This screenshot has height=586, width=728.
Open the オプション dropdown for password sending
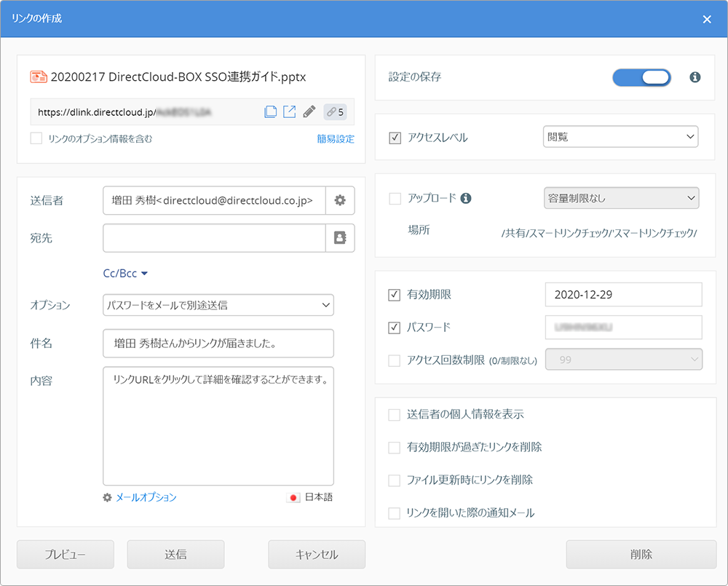(x=218, y=305)
